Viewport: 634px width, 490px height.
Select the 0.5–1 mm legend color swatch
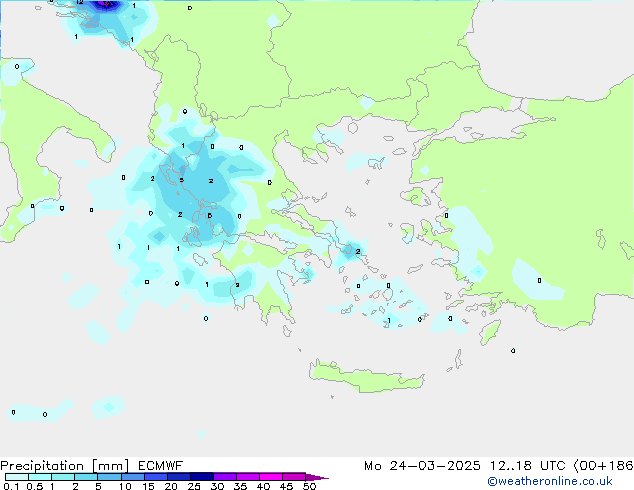point(40,477)
